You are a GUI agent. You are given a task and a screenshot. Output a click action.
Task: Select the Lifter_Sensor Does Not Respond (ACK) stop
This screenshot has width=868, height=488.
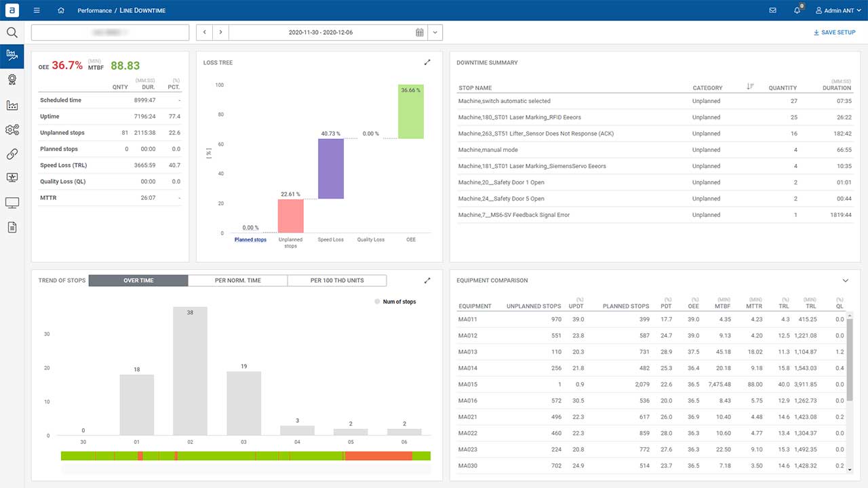click(x=655, y=134)
